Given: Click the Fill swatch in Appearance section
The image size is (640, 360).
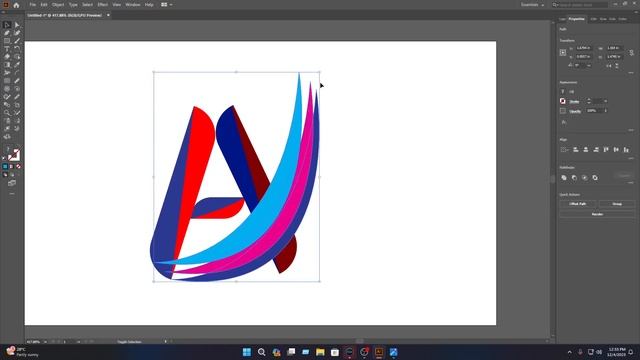Looking at the screenshot, I should click(563, 92).
